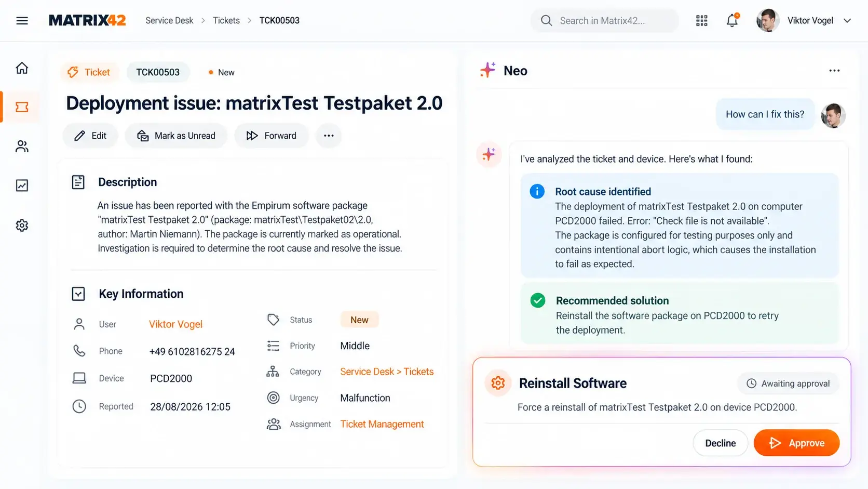Image resolution: width=868 pixels, height=489 pixels.
Task: Select the urgency value Malfunction
Action: pyautogui.click(x=365, y=398)
